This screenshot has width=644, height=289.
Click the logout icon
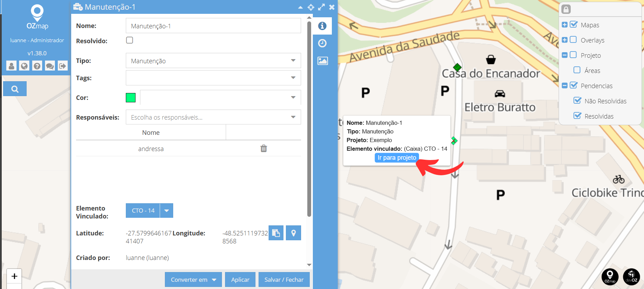(63, 66)
